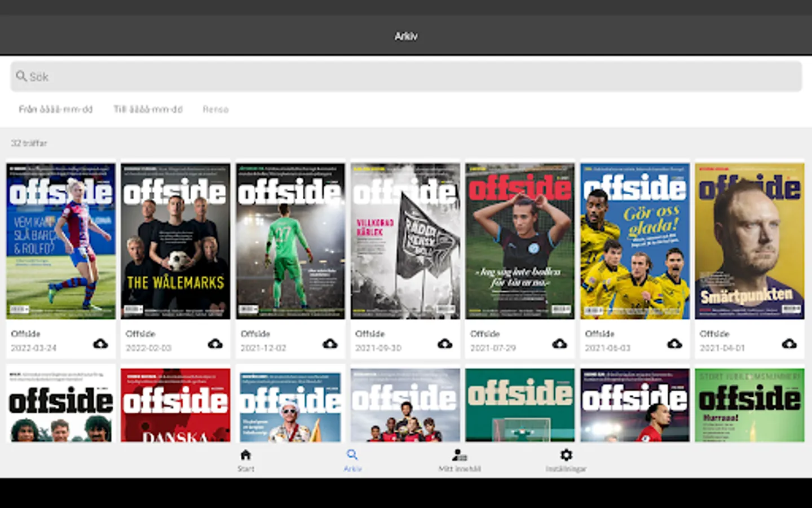
Task: Open the Inställningar settings tab
Action: pos(566,460)
